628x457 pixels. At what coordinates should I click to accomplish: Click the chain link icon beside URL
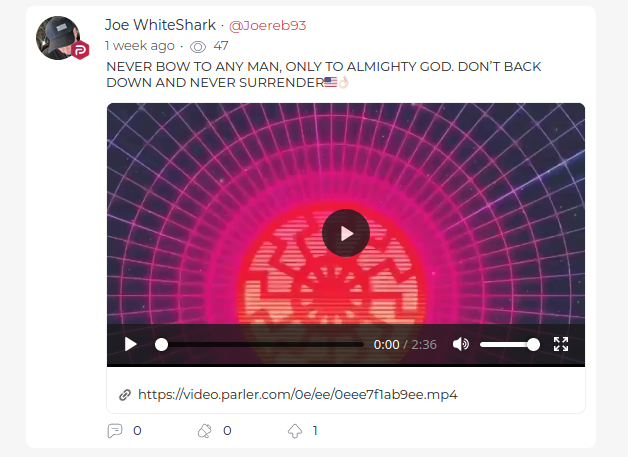point(125,395)
